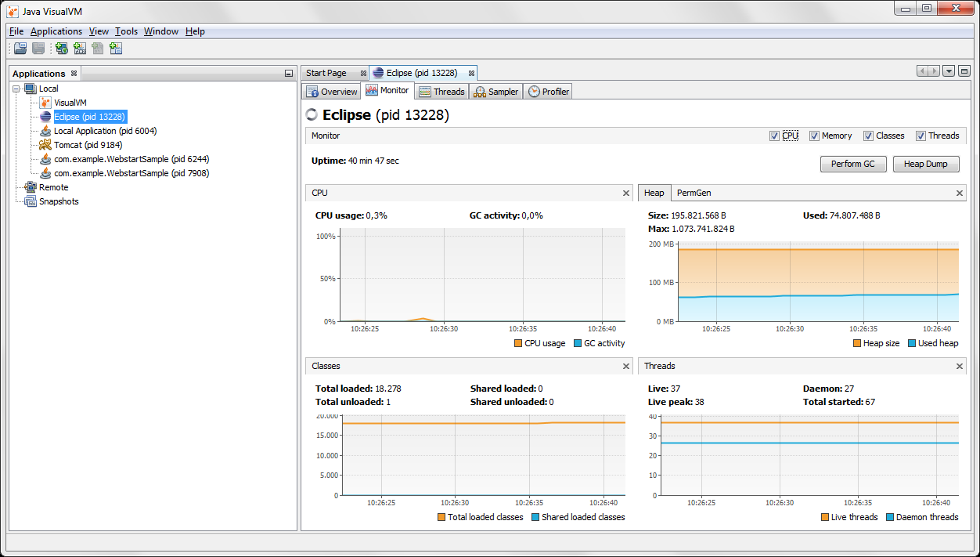Image resolution: width=980 pixels, height=557 pixels.
Task: Click the Snapshots node icon
Action: click(31, 201)
